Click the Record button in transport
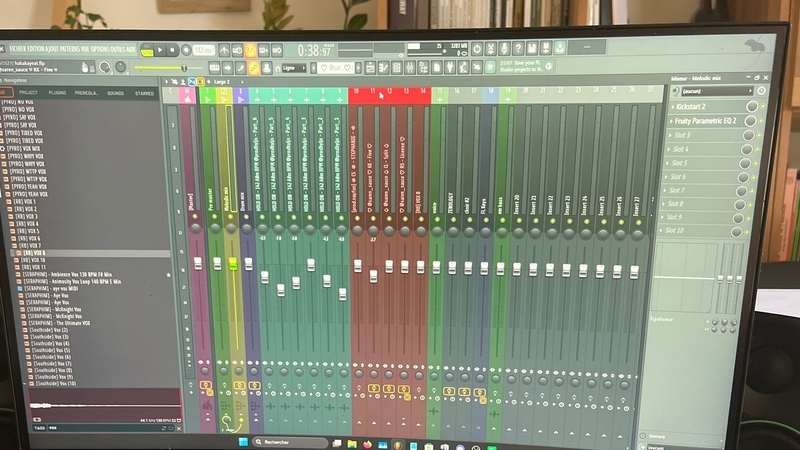The width and height of the screenshot is (800, 450). [x=186, y=50]
